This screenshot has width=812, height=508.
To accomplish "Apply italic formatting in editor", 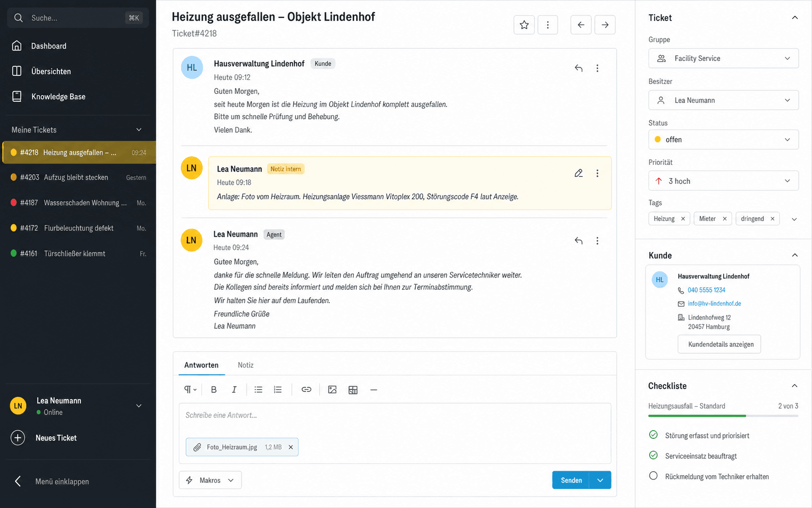I will click(x=234, y=390).
